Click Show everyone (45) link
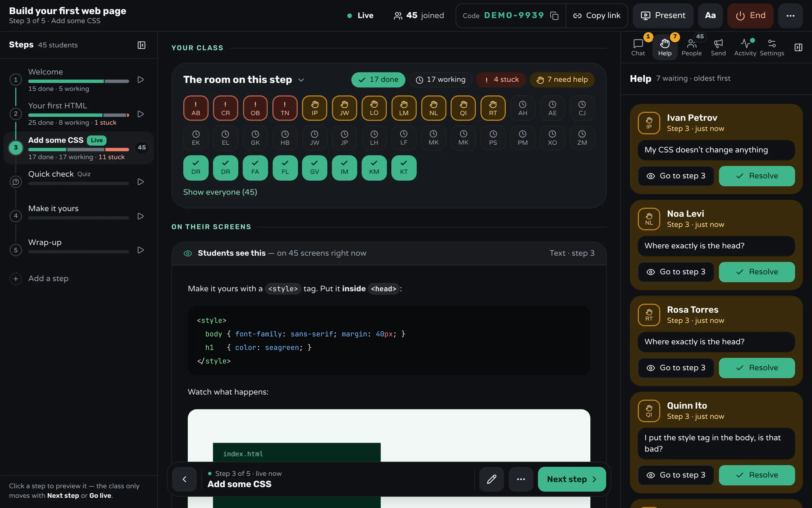The image size is (812, 508). tap(220, 192)
